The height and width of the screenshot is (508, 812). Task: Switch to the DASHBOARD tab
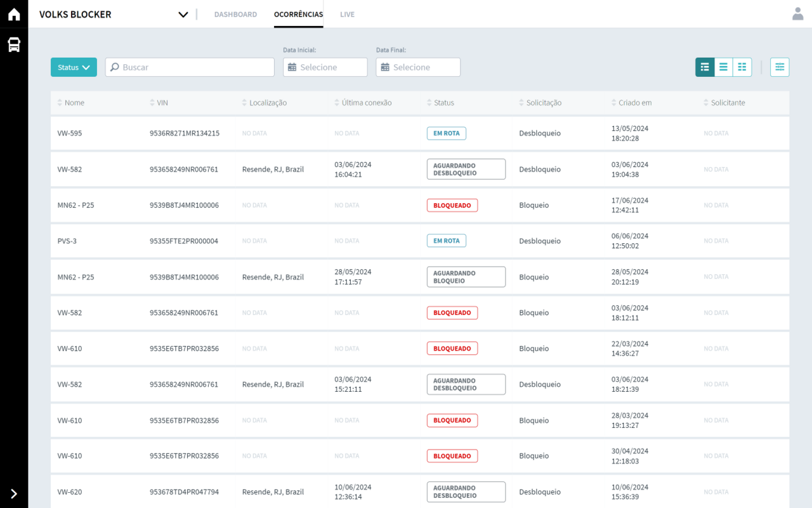coord(235,15)
